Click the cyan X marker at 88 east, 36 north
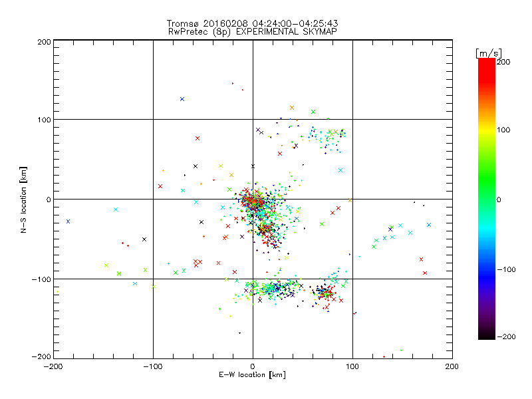 (340, 170)
